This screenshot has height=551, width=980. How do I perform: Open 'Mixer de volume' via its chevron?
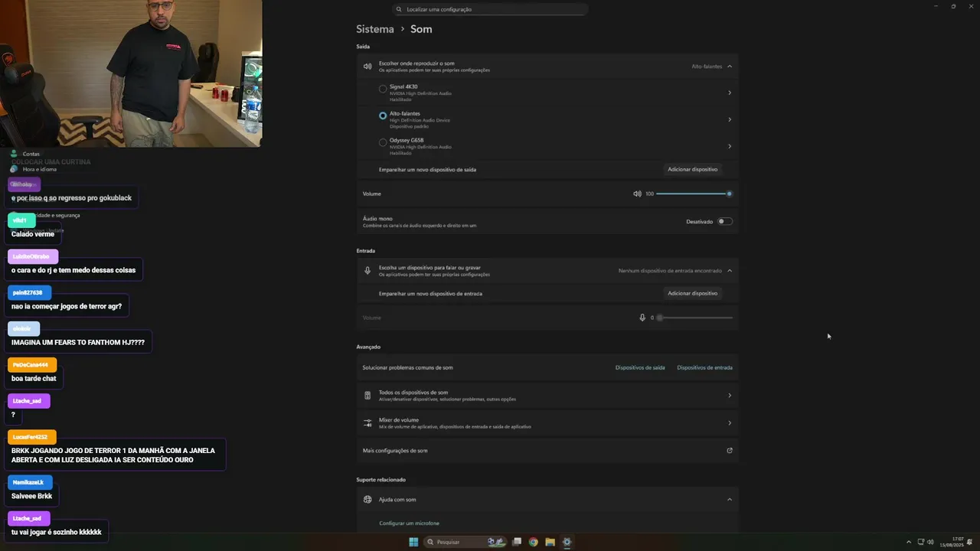click(730, 422)
